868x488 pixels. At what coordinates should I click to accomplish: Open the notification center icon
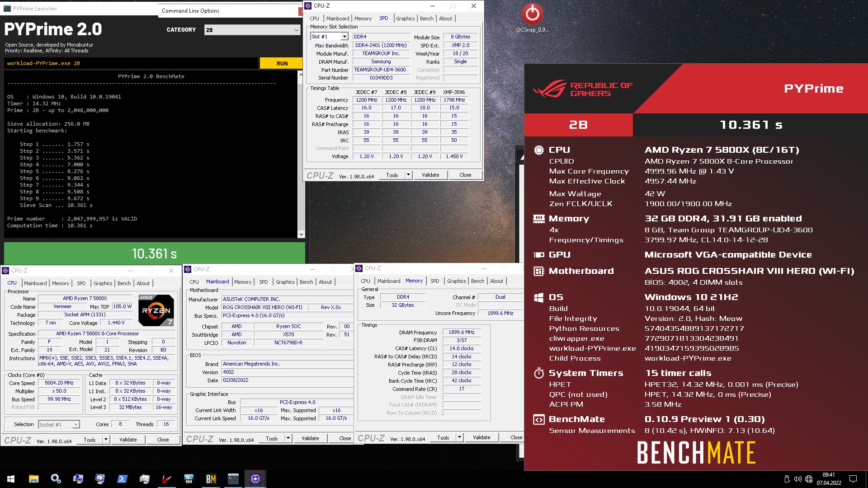point(853,479)
